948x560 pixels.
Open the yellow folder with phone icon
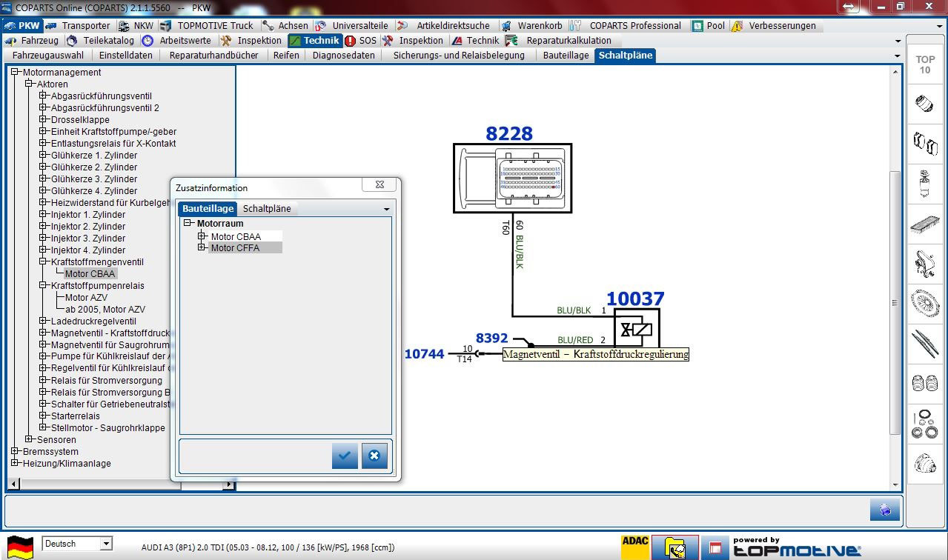click(675, 547)
